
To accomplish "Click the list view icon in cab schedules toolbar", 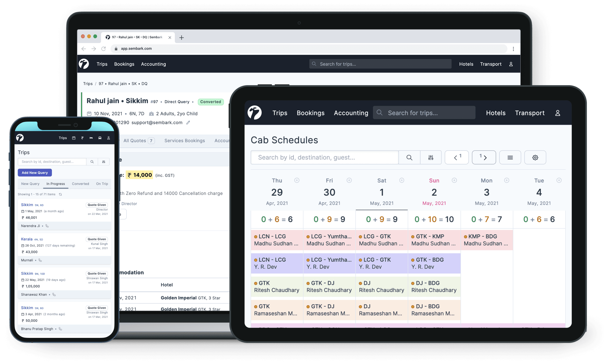I will point(510,157).
